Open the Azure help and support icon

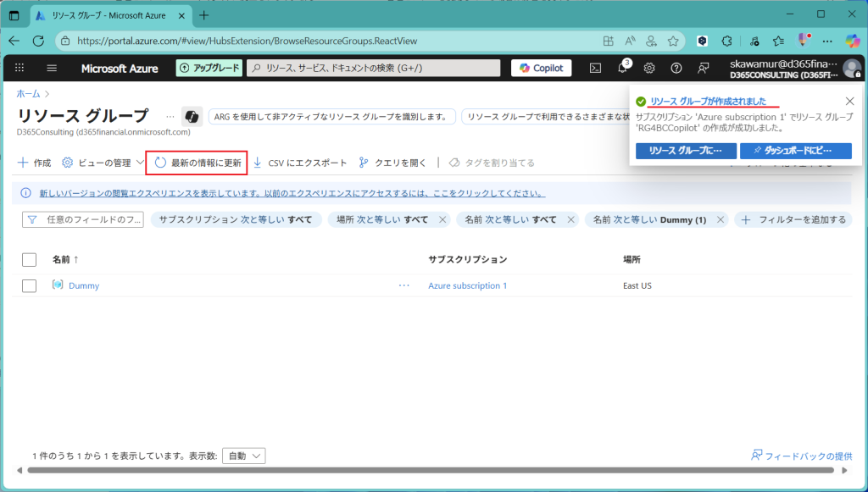676,68
